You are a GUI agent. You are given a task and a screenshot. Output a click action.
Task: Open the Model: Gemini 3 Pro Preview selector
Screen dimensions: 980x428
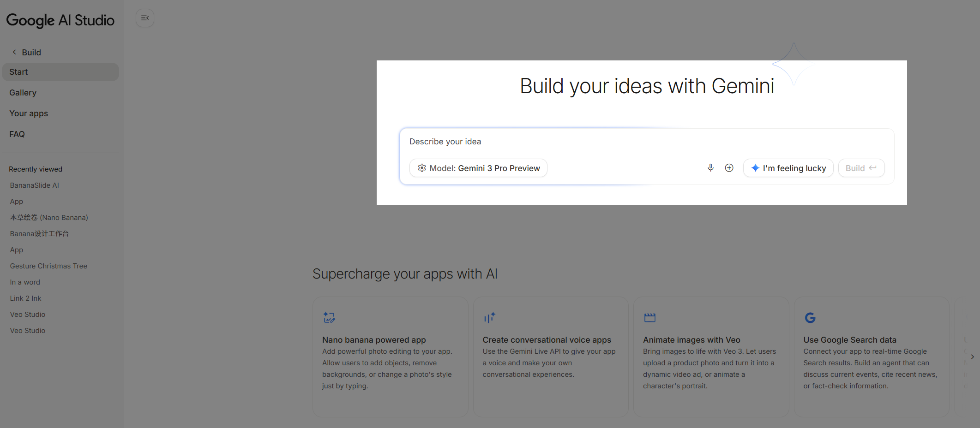478,168
